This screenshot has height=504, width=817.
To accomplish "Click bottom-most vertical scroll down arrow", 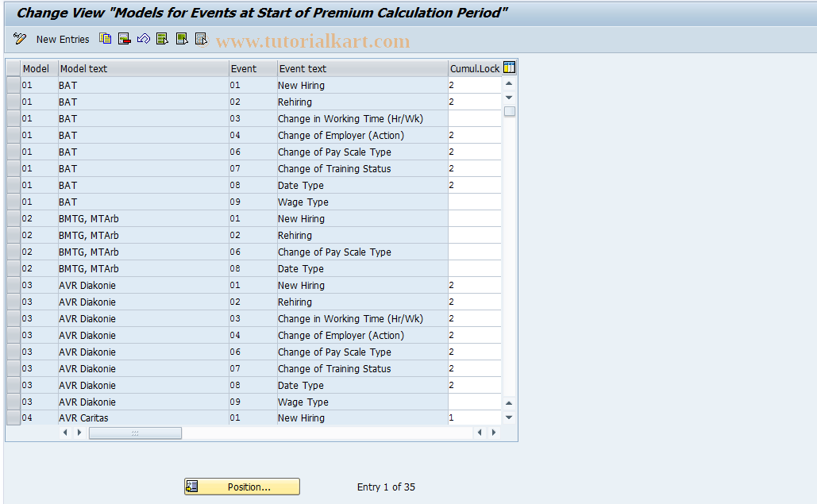I will coord(509,417).
